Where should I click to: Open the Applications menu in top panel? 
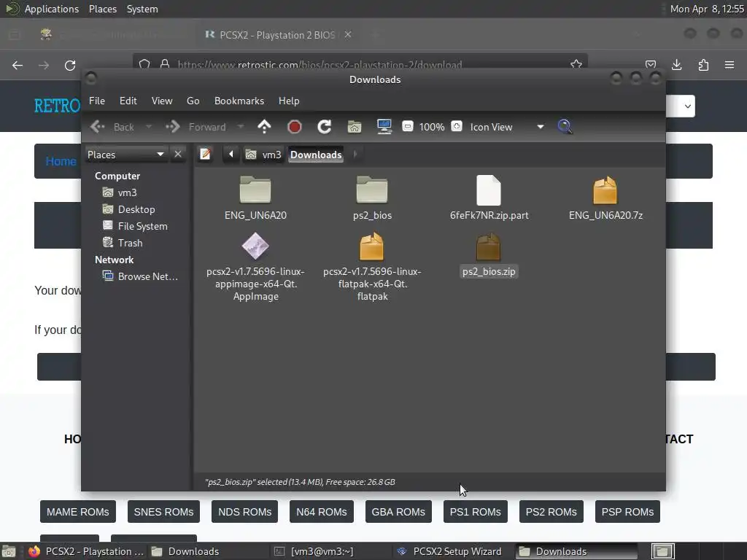click(52, 9)
